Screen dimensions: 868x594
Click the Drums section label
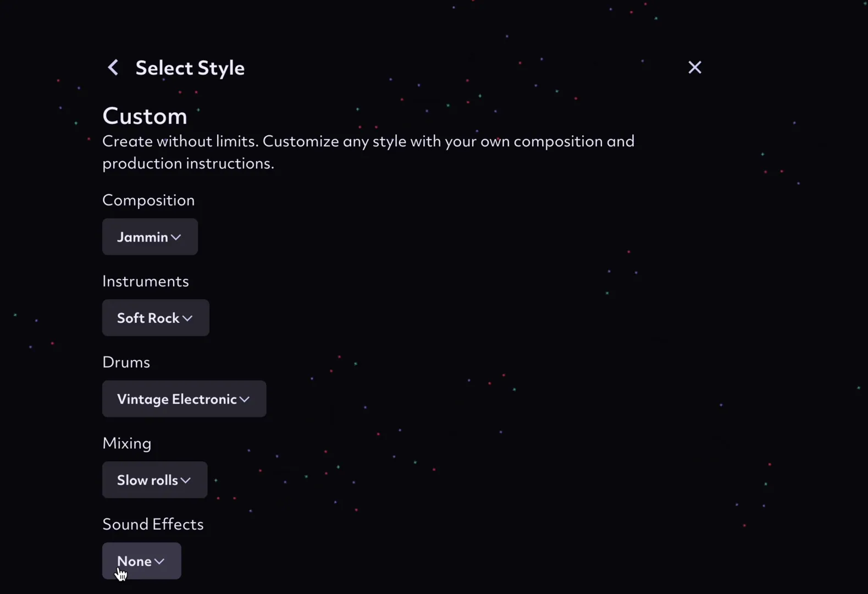point(126,362)
